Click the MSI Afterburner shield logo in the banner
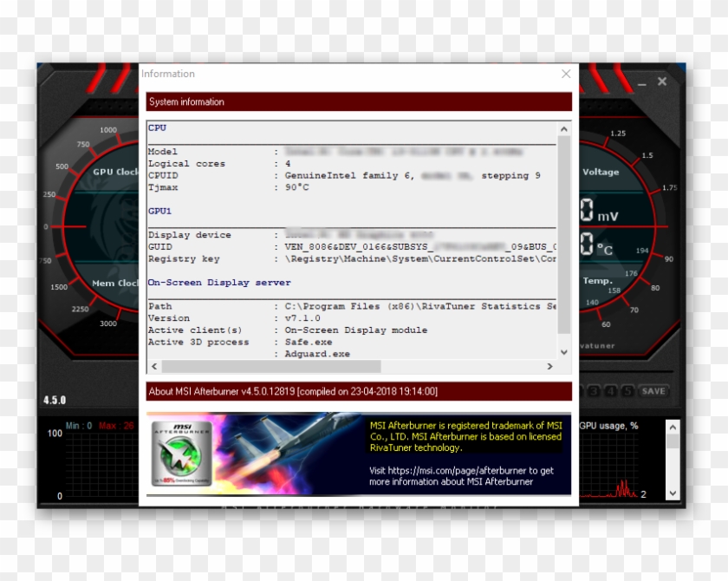Viewport: 728px width, 581px height. (x=179, y=453)
